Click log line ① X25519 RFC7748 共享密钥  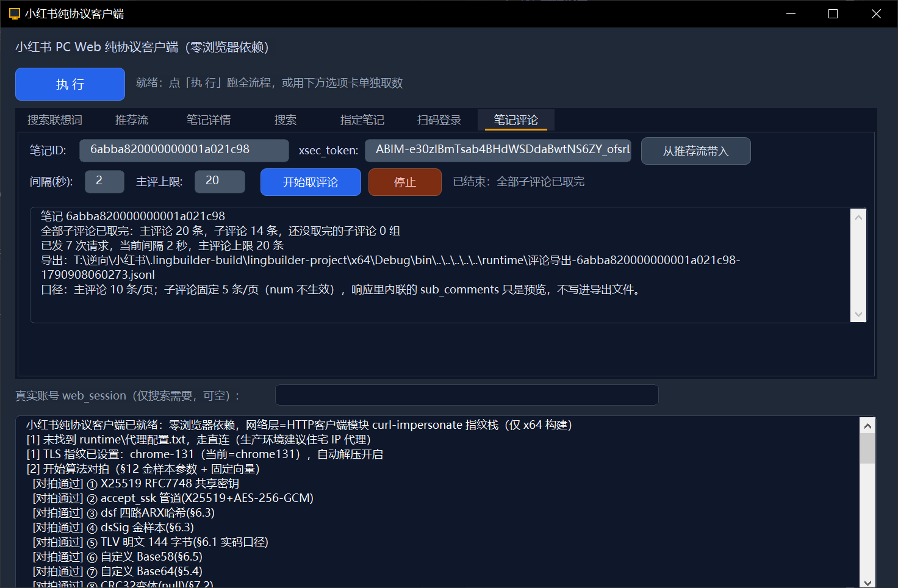[x=135, y=483]
